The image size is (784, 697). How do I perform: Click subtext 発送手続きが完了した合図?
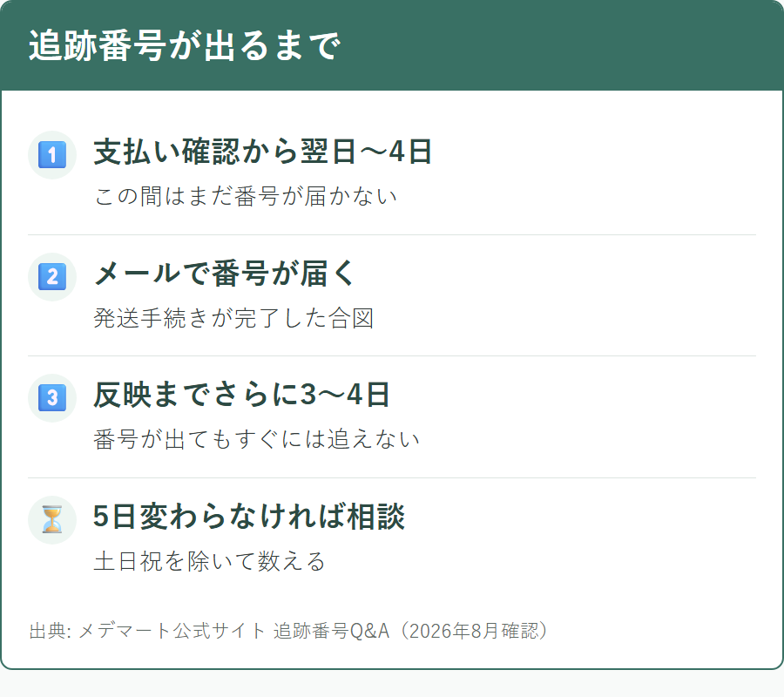(x=233, y=318)
